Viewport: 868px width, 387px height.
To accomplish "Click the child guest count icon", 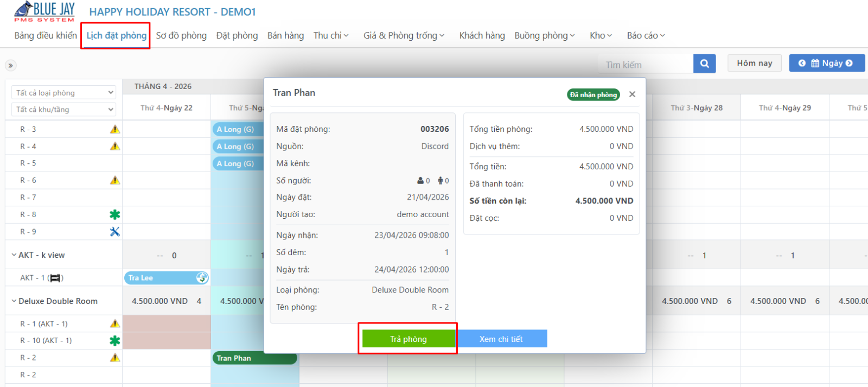I will tap(441, 181).
